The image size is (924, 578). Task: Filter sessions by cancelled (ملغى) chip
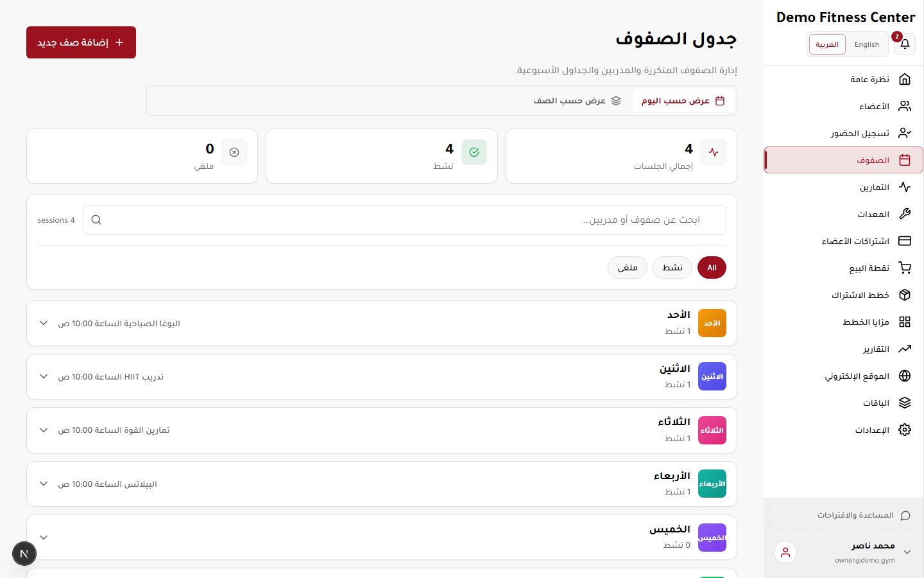tap(628, 268)
